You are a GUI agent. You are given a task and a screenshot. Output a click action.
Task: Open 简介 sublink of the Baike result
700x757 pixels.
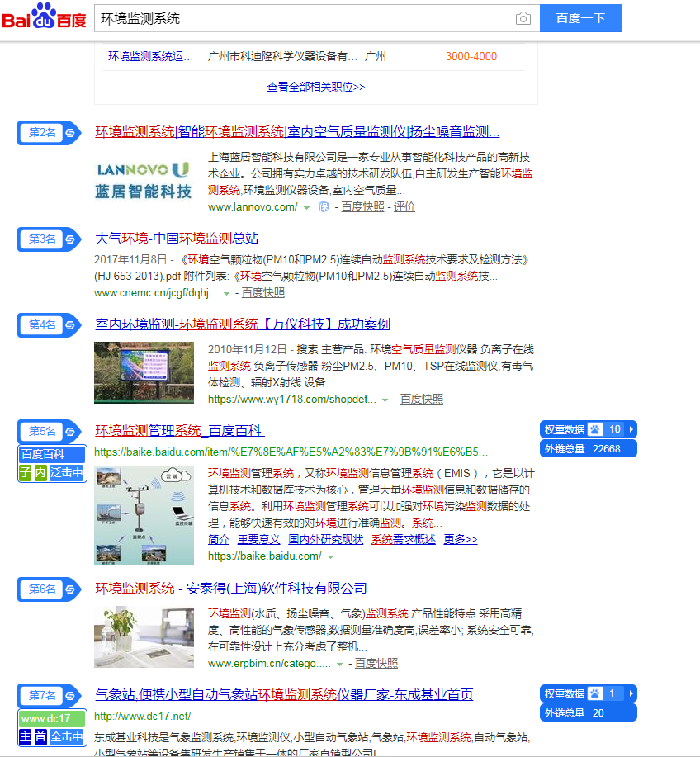219,539
